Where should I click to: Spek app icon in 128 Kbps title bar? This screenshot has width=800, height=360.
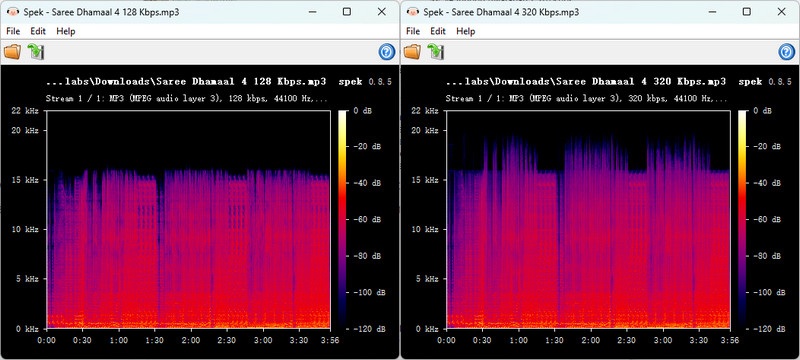pyautogui.click(x=13, y=12)
